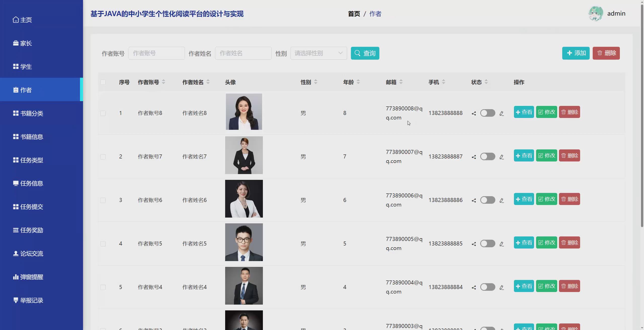Screen dimensions: 644x330
Task: Click the 年龄 column sort icon
Action: click(x=358, y=82)
